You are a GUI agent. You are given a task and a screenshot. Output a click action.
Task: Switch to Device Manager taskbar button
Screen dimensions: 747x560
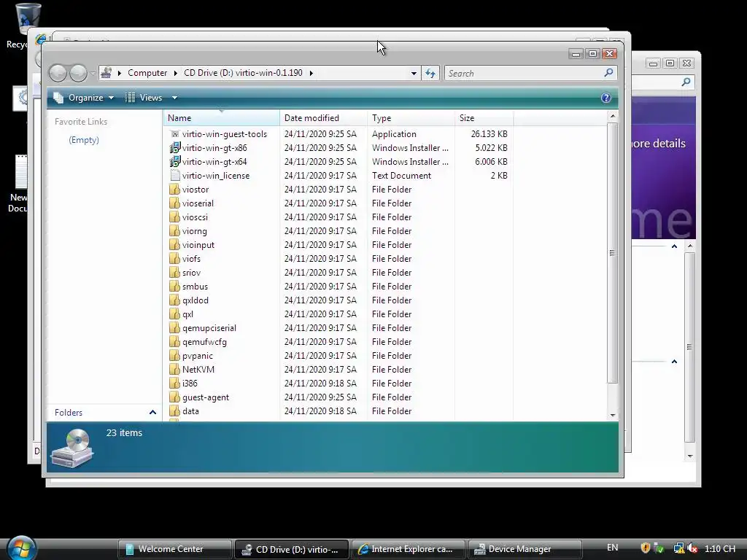(x=525, y=549)
